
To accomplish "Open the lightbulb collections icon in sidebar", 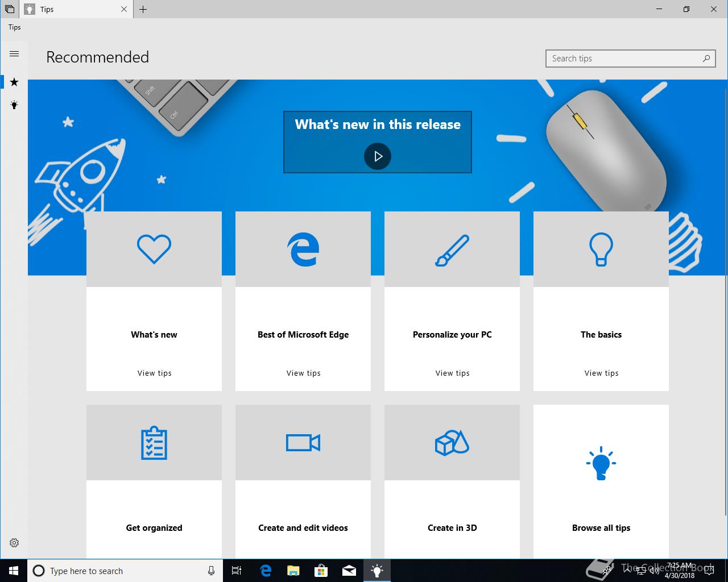I will 14,105.
